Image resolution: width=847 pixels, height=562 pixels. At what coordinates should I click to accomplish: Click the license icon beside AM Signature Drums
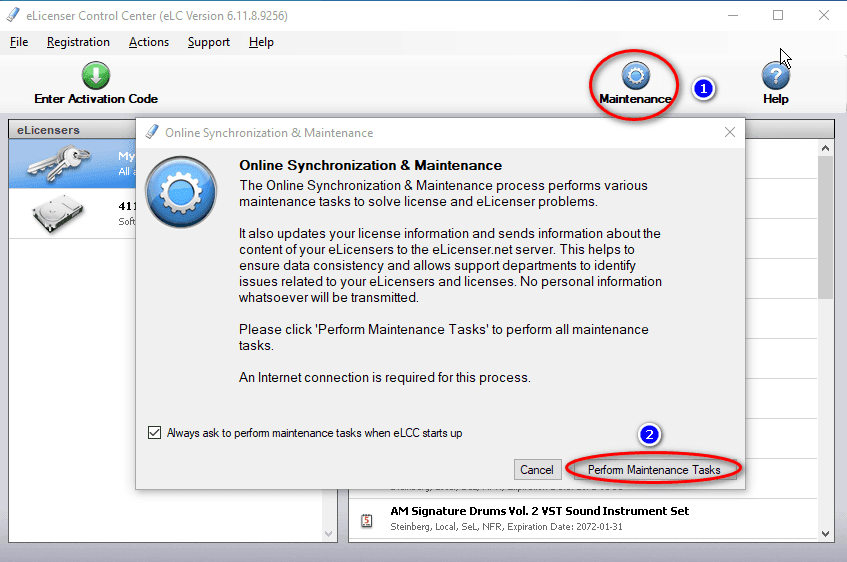pos(367,520)
